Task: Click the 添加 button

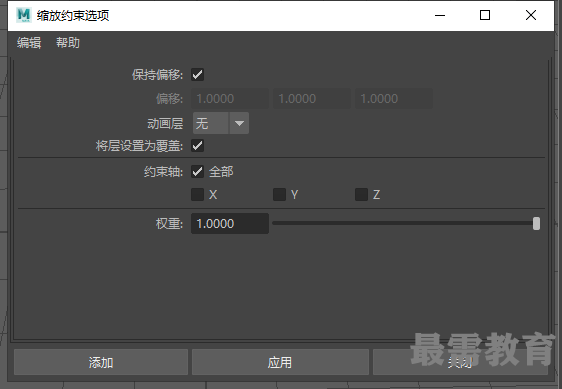Action: (x=101, y=362)
